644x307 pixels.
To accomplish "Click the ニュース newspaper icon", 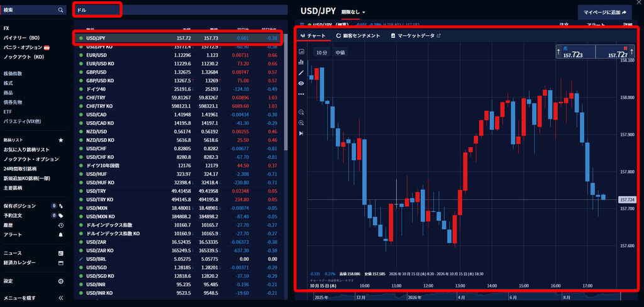I will point(61,253).
